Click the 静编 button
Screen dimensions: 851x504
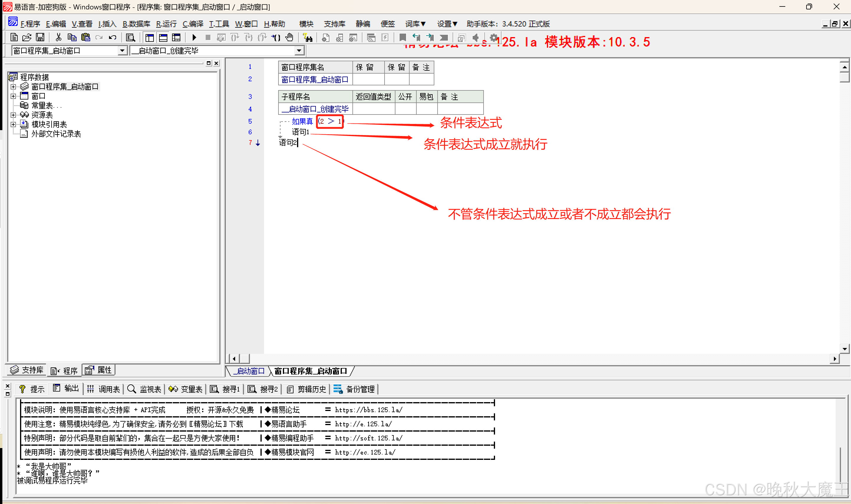click(x=363, y=24)
